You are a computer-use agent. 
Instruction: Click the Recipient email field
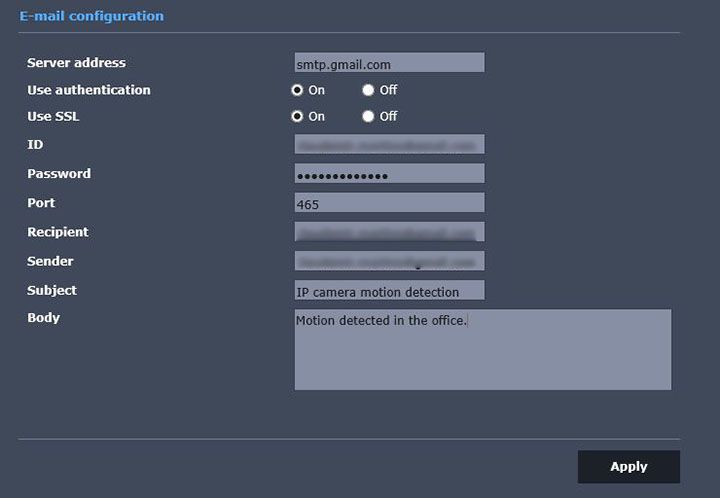coord(389,232)
